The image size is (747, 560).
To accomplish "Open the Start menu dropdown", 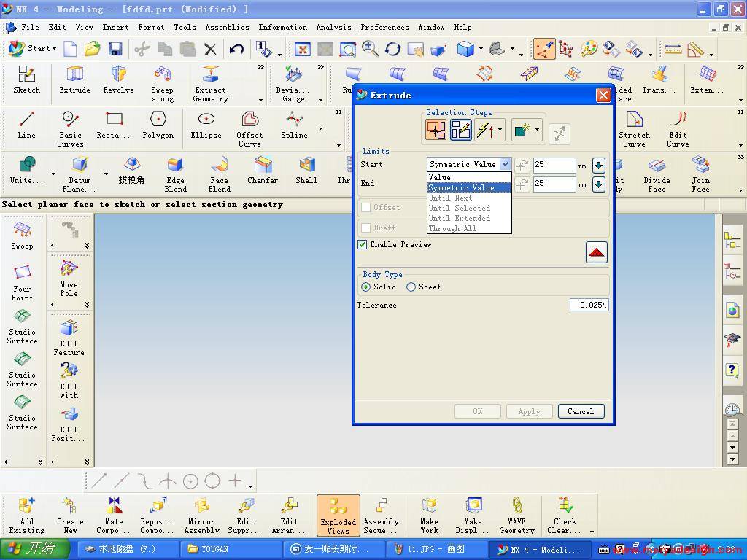I will coord(33,48).
